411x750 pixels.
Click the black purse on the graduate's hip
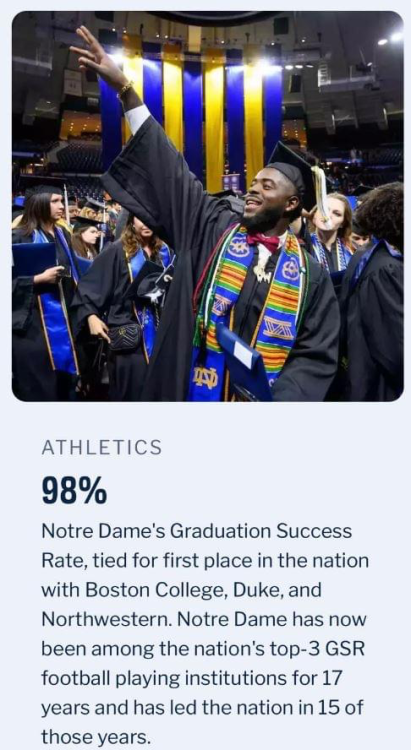tap(124, 337)
